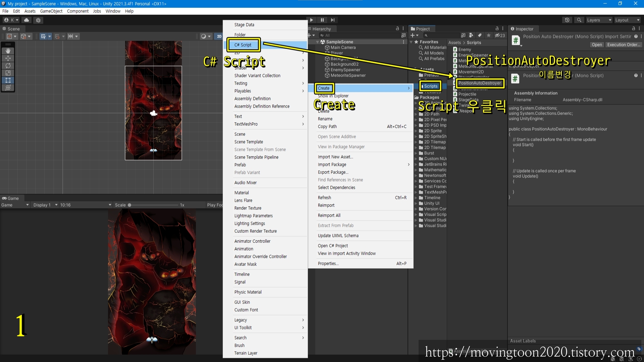The image size is (644, 362).
Task: Open Inspector panel three-dot menu
Action: pyautogui.click(x=639, y=29)
